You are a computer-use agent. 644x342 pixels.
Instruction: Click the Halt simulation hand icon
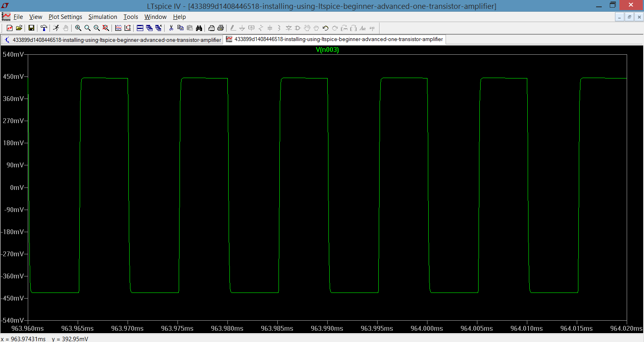click(x=65, y=28)
